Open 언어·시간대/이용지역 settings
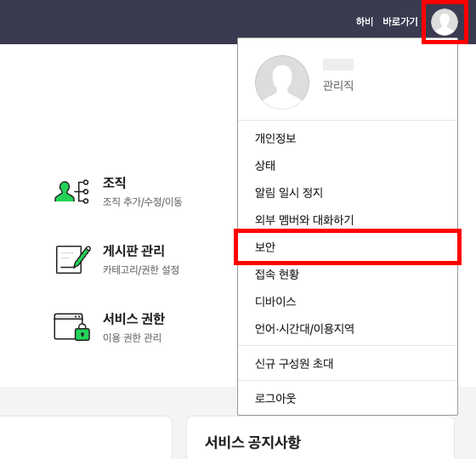The height and width of the screenshot is (459, 476). [x=348, y=328]
